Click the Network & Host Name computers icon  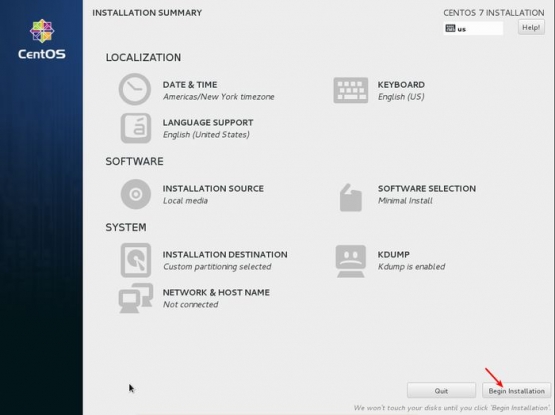click(136, 298)
